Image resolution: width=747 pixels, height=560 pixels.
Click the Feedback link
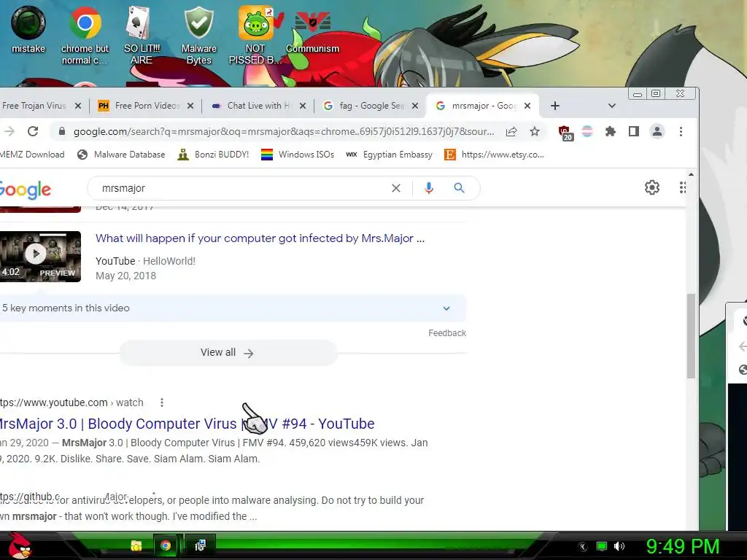447,332
